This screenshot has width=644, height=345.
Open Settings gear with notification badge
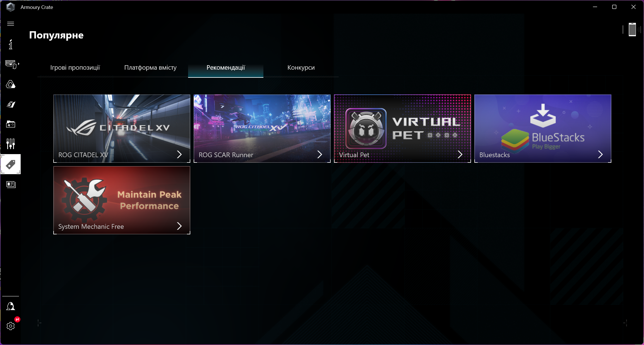[x=11, y=326]
